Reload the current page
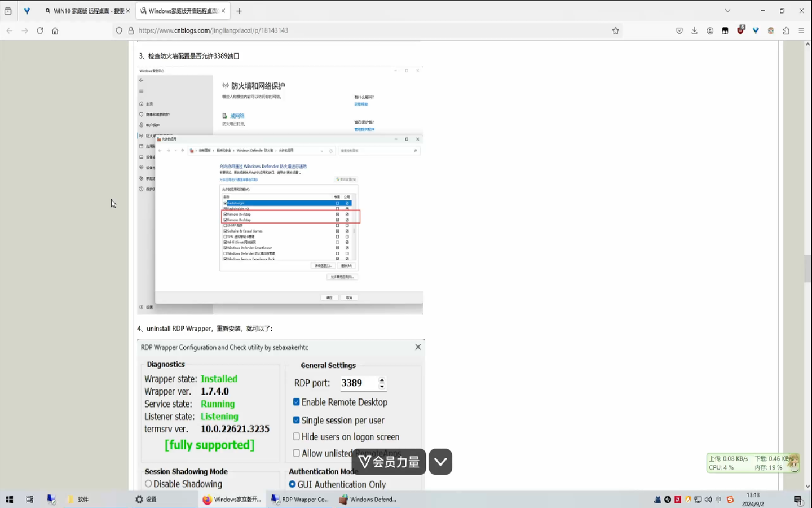Viewport: 812px width, 508px height. pyautogui.click(x=40, y=30)
